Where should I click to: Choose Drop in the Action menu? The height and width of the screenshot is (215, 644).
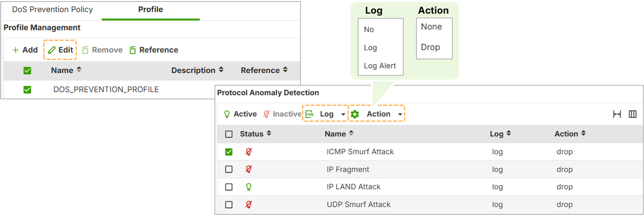click(x=430, y=47)
